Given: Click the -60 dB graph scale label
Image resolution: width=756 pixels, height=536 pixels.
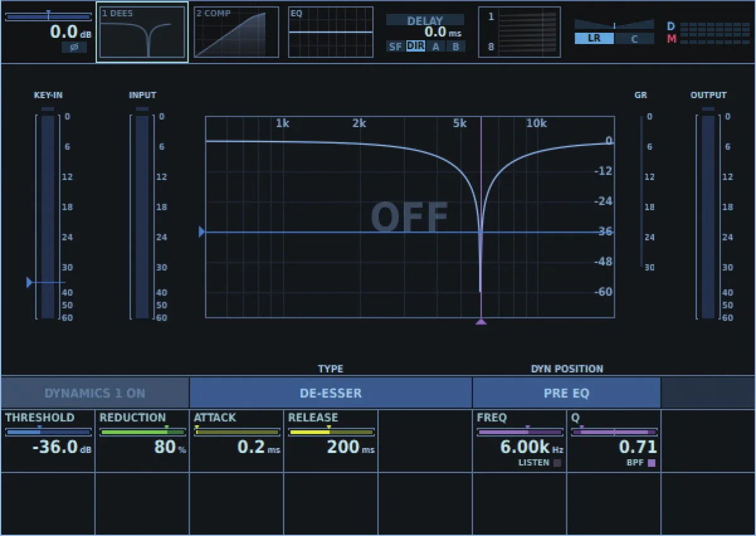Looking at the screenshot, I should [x=604, y=292].
